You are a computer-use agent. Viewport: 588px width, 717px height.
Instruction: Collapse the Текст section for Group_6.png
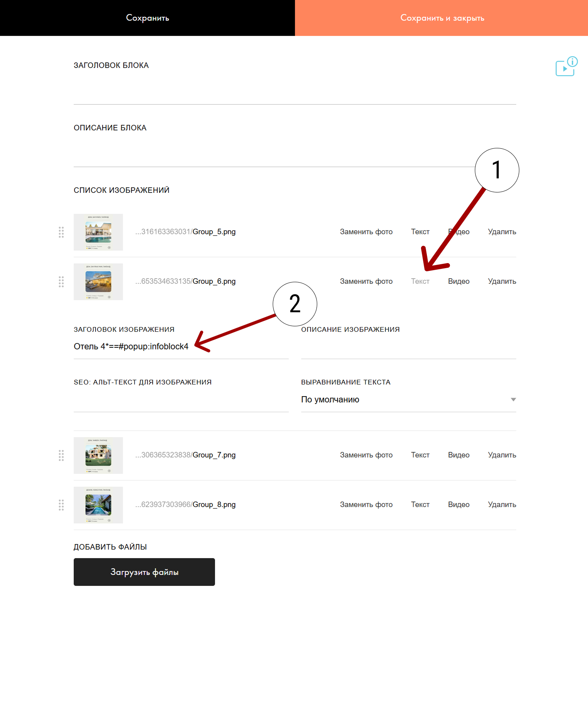pos(420,281)
